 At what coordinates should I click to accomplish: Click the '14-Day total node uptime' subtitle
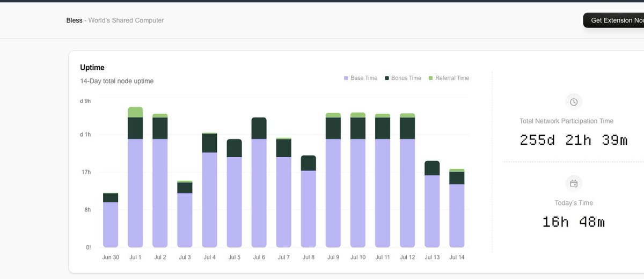pyautogui.click(x=117, y=81)
